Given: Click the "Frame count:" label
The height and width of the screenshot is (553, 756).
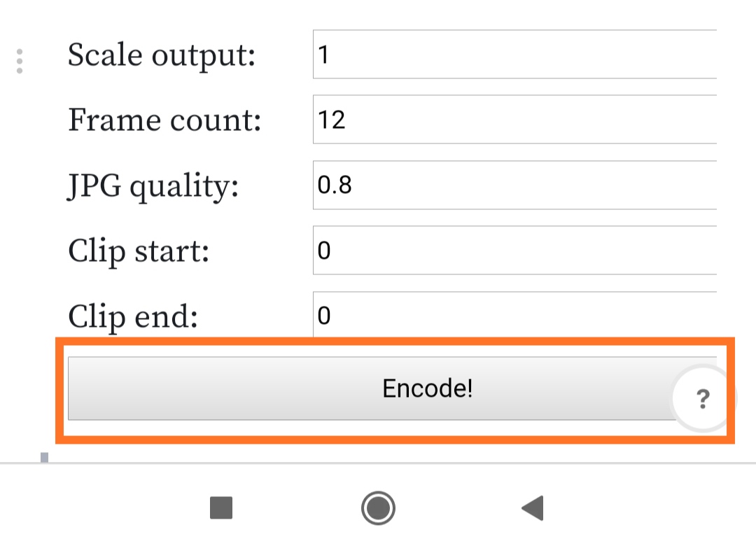Looking at the screenshot, I should click(x=164, y=120).
